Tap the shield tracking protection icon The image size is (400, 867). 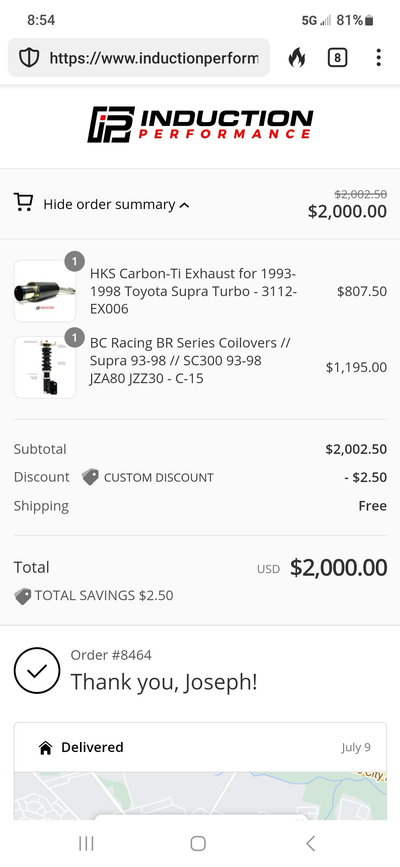click(29, 58)
